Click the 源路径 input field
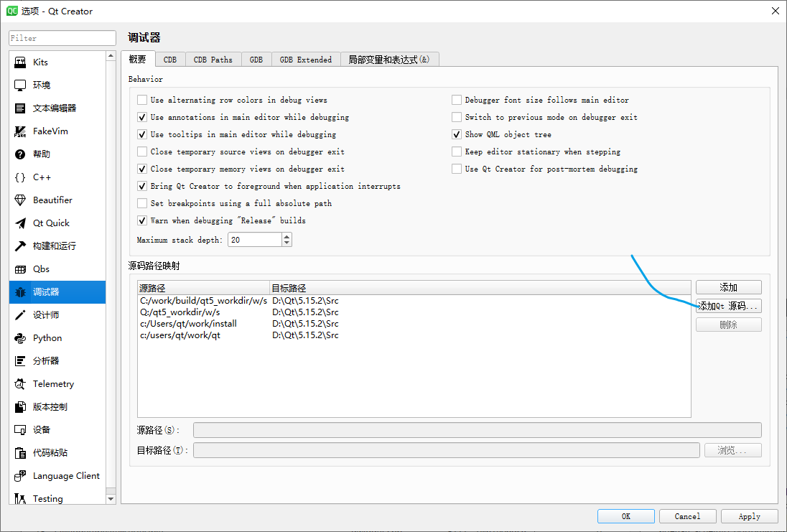 478,430
